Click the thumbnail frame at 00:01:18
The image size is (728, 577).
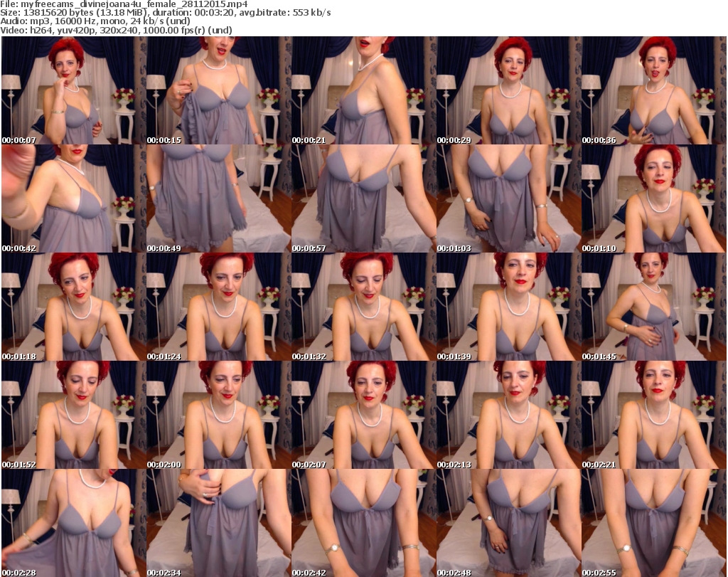(x=74, y=307)
